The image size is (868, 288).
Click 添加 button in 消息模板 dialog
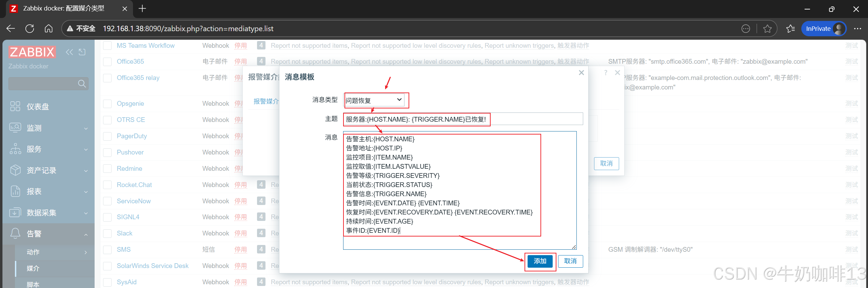click(540, 261)
